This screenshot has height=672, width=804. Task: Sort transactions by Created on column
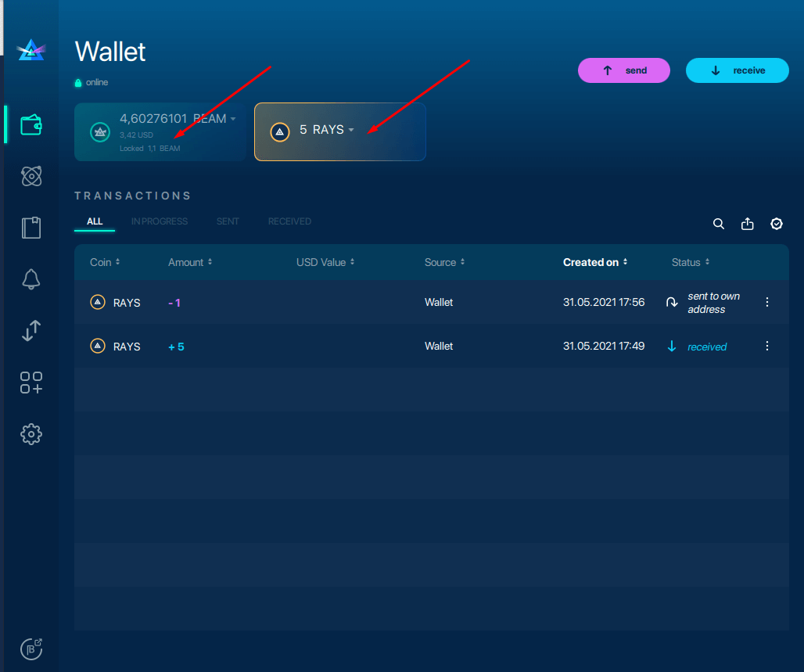tap(594, 262)
